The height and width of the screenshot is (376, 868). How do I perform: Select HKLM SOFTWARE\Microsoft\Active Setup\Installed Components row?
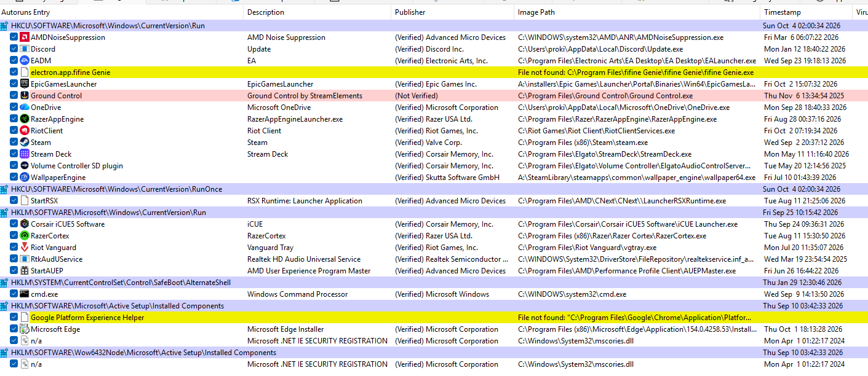434,306
